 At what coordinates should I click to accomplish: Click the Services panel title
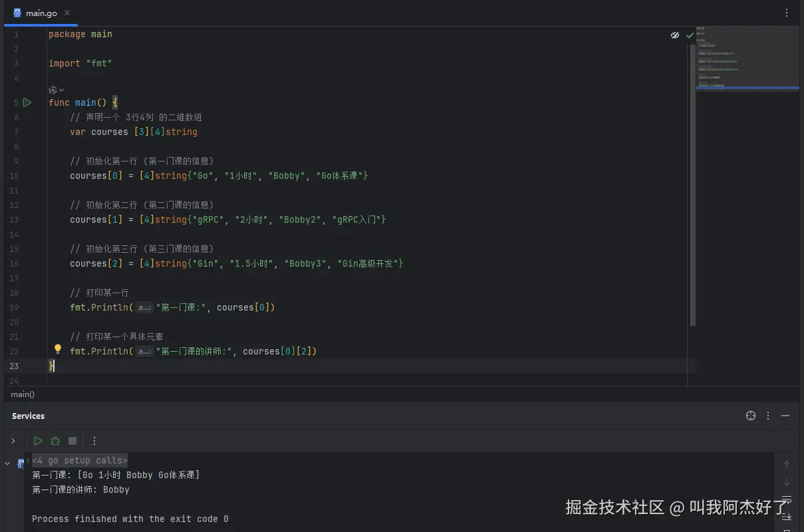click(x=28, y=416)
